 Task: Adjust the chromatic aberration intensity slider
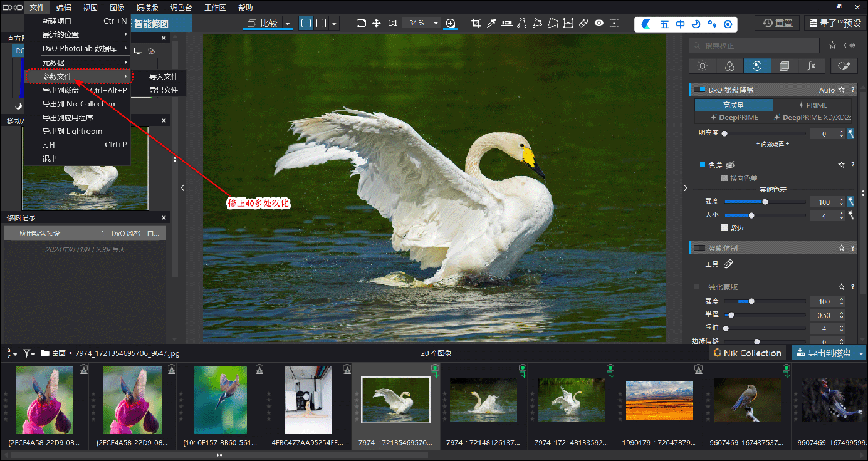coord(765,202)
